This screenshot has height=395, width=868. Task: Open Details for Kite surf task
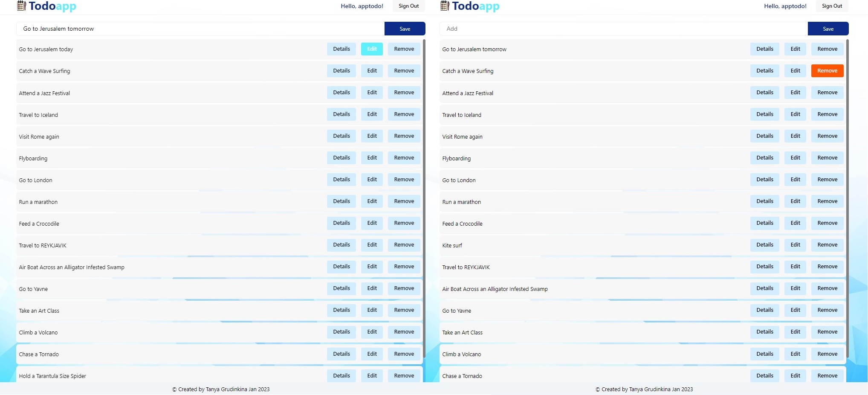click(765, 245)
